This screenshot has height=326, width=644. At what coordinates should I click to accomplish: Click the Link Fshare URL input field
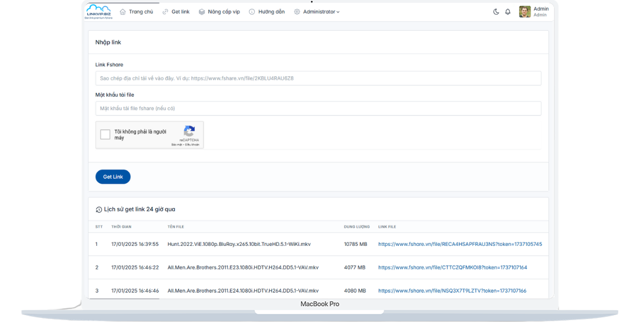coord(318,78)
